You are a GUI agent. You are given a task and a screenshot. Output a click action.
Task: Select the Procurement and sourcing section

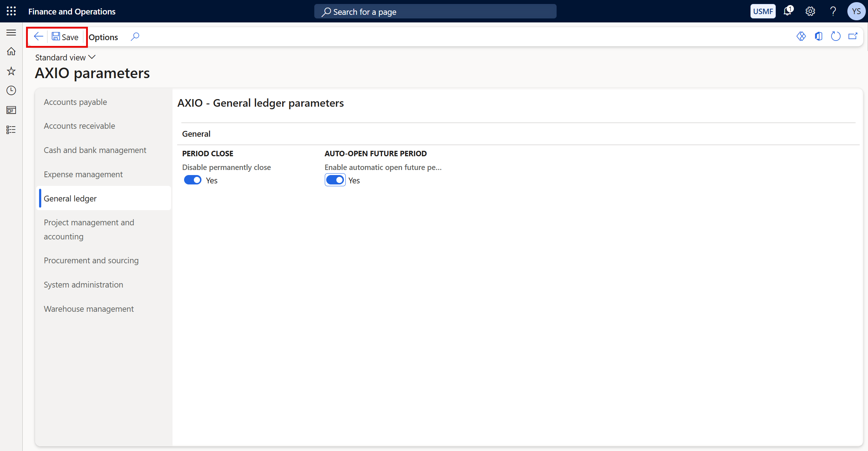91,260
